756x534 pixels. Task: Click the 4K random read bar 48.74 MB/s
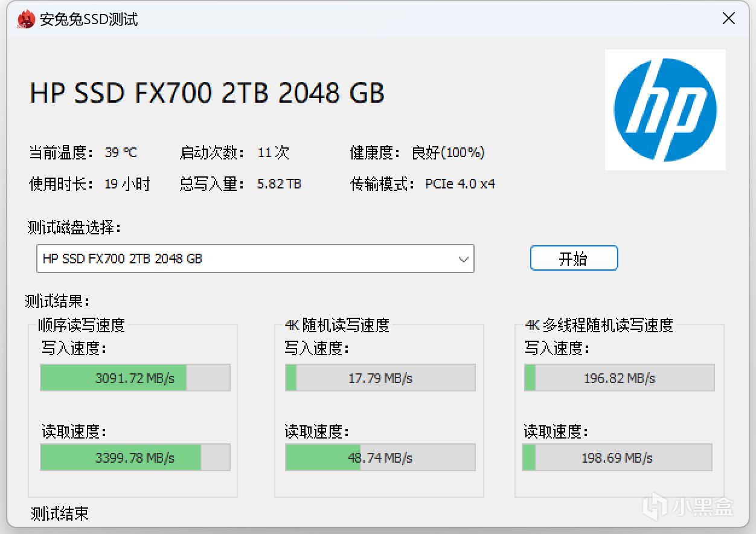coord(380,458)
